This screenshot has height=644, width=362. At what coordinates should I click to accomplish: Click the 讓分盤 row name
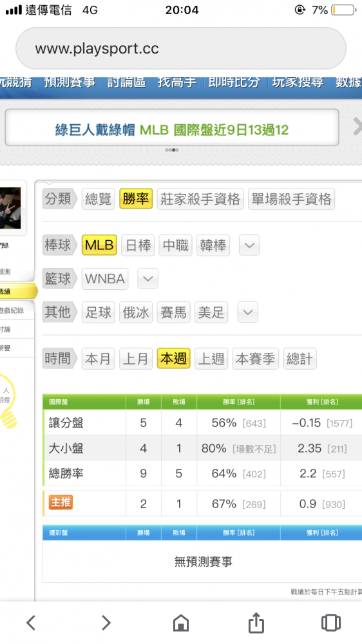click(x=66, y=422)
